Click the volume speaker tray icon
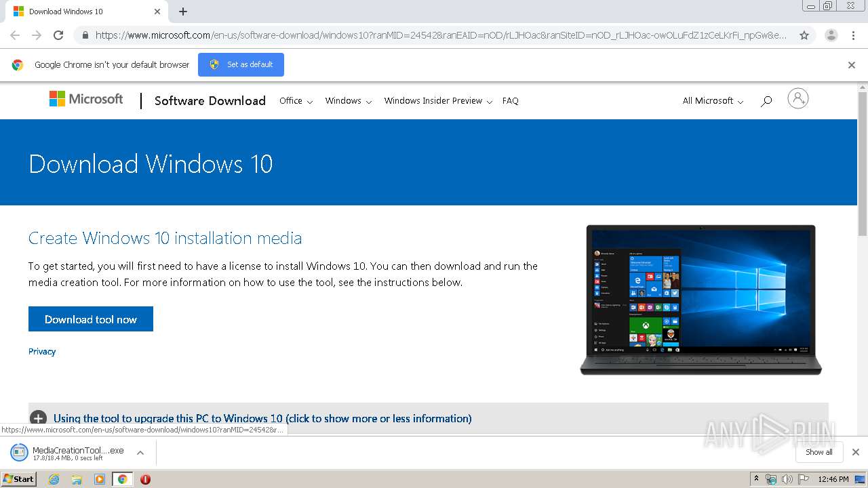The image size is (868, 488). 787,479
